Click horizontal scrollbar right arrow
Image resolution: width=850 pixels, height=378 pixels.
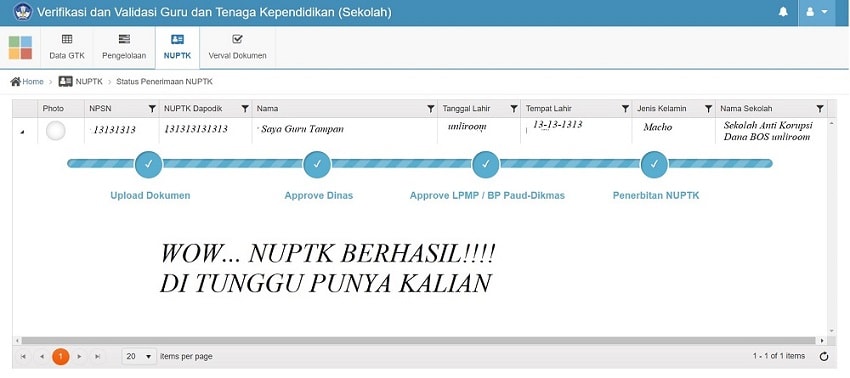pyautogui.click(x=822, y=341)
